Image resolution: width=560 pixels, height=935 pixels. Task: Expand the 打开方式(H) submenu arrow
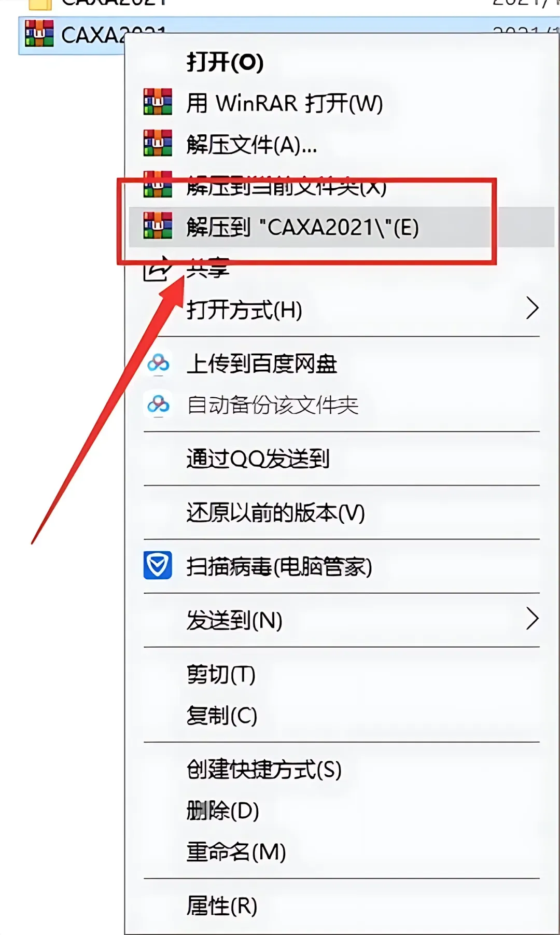532,308
